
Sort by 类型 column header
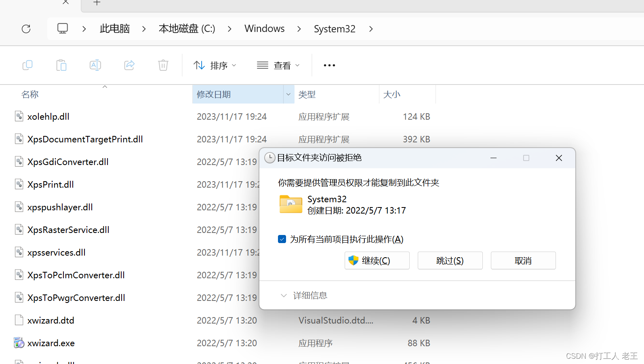307,94
